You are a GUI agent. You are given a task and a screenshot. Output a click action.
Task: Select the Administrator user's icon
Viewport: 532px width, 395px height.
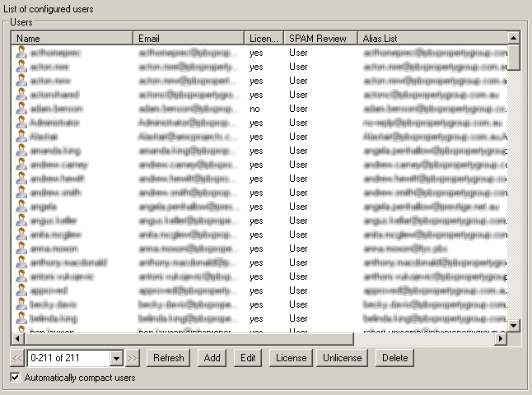click(21, 123)
